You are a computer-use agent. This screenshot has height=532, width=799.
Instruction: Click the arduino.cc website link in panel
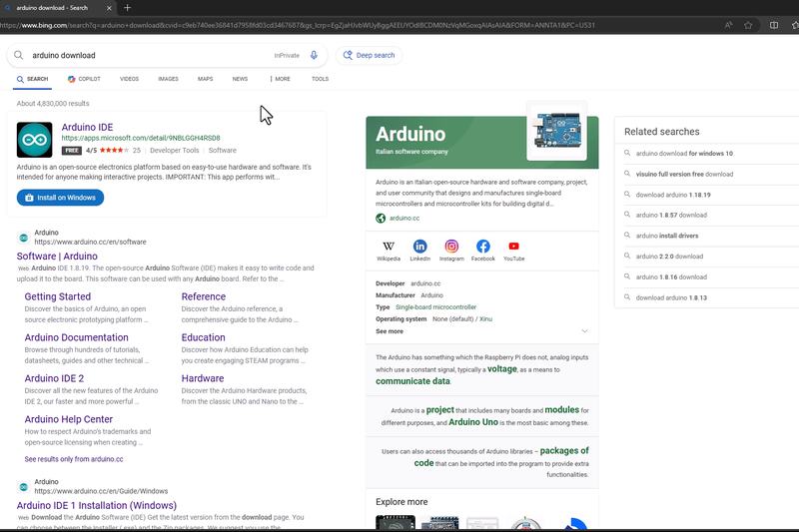click(x=404, y=219)
